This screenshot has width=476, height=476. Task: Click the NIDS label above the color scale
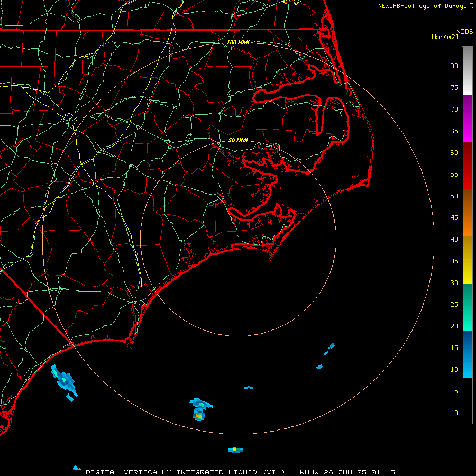coord(465,32)
